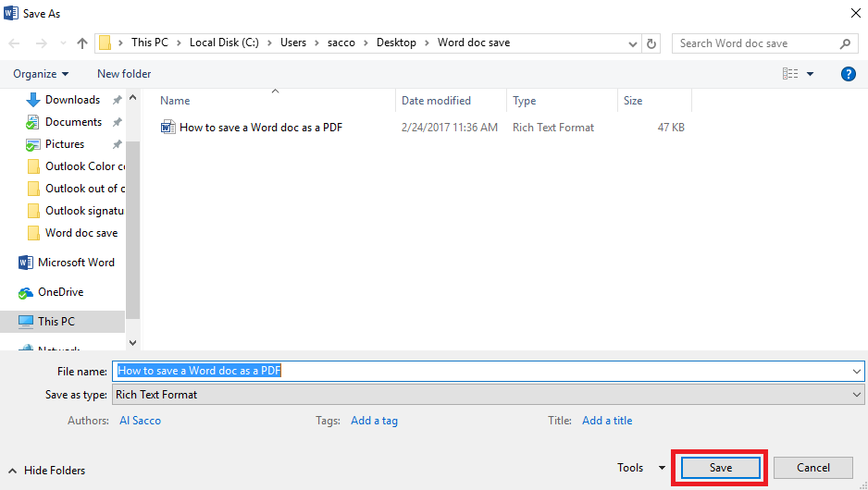Image resolution: width=868 pixels, height=490 pixels.
Task: Click the Downloads pin icon
Action: (117, 100)
